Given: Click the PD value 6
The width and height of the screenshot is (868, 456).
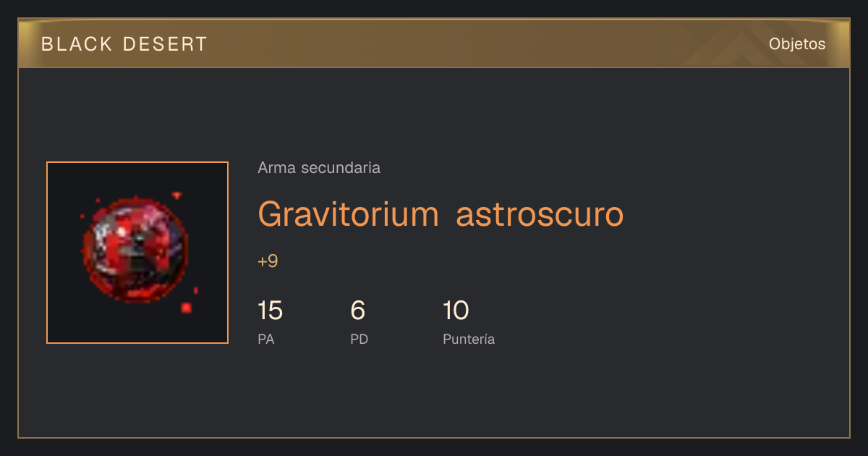Looking at the screenshot, I should pos(358,311).
